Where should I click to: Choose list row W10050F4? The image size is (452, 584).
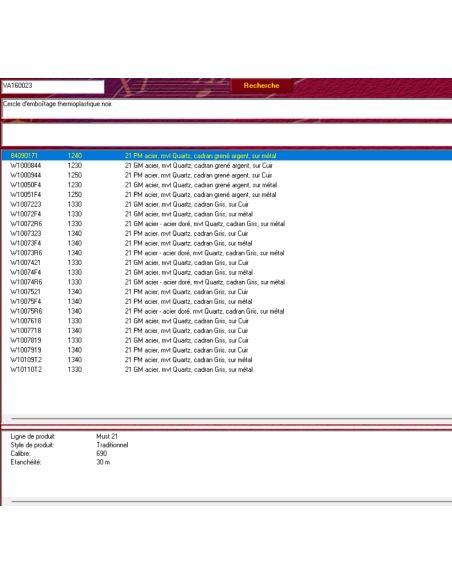pyautogui.click(x=227, y=185)
